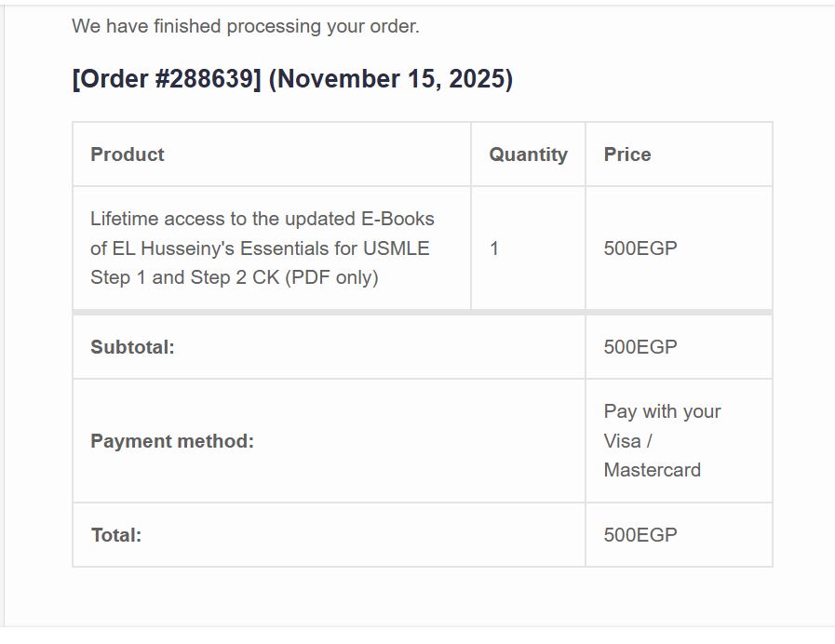Screen dimensions: 835x644
Task: Click the 'Pay with your' payment text
Action: tap(662, 411)
